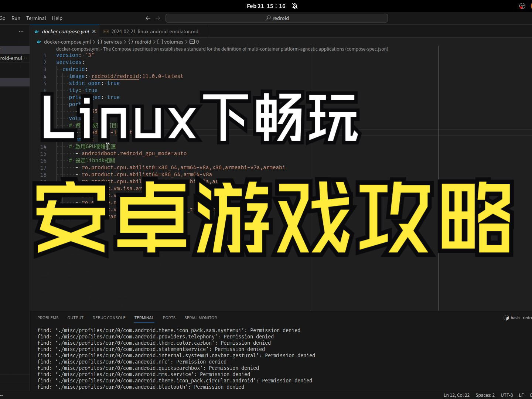Click 'ro.product.cpu.abilist64=x86_64,arm64-v8a' line

coord(147,174)
